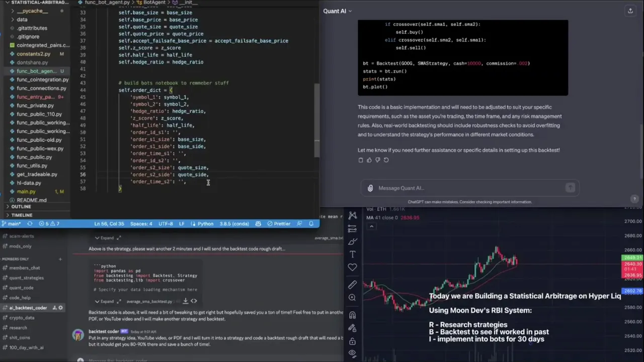The width and height of the screenshot is (644, 362).
Task: View code icon for average_sma_backtest.py attachment
Action: [194, 301]
